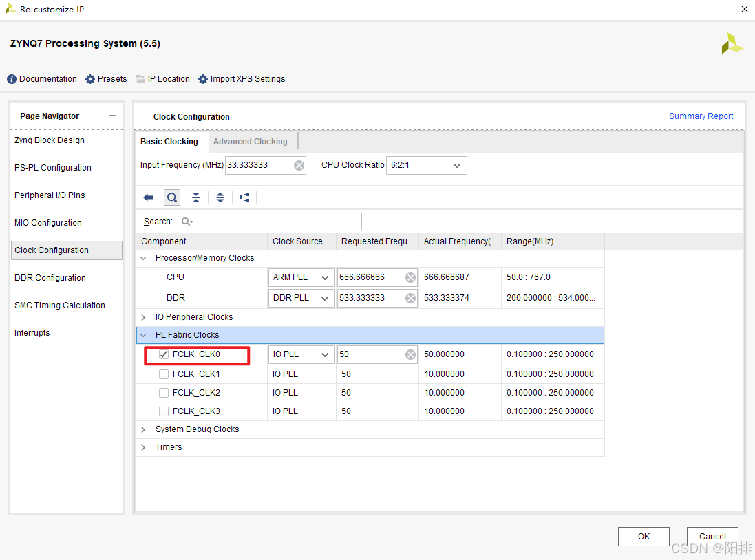
Task: Open Documentation info icon
Action: [12, 79]
